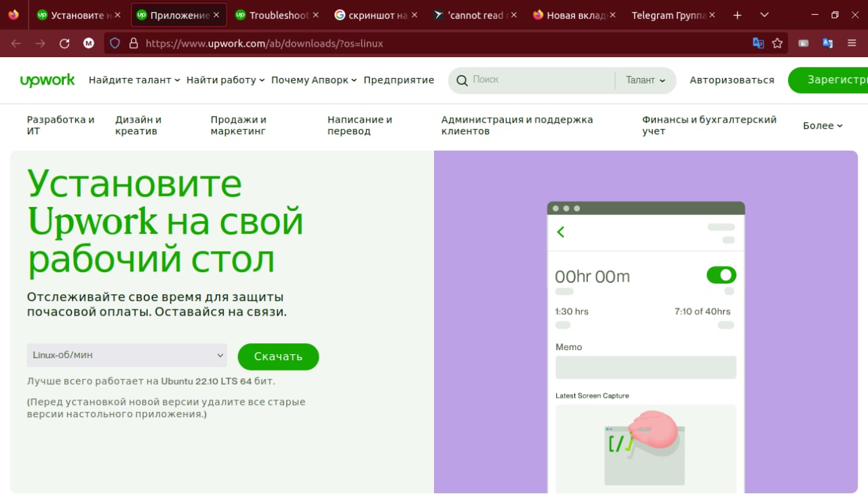This screenshot has width=868, height=498.
Task: Expand the 'Найдите талант' menu
Action: pos(134,80)
